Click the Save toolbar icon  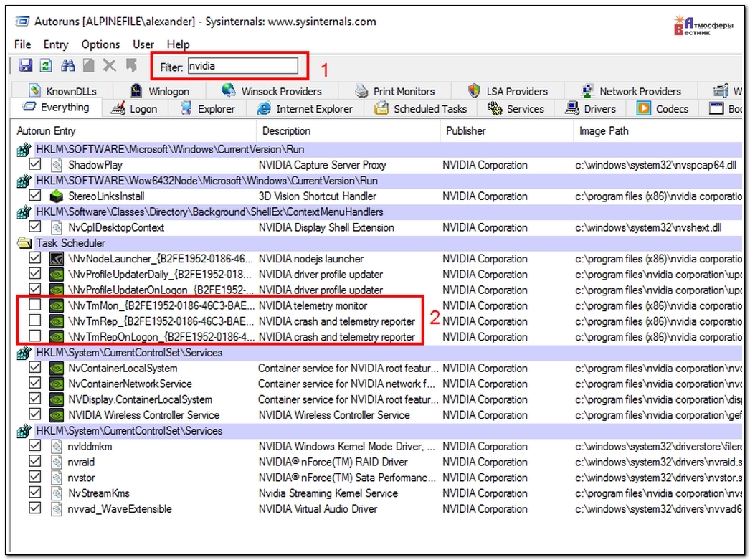[25, 65]
